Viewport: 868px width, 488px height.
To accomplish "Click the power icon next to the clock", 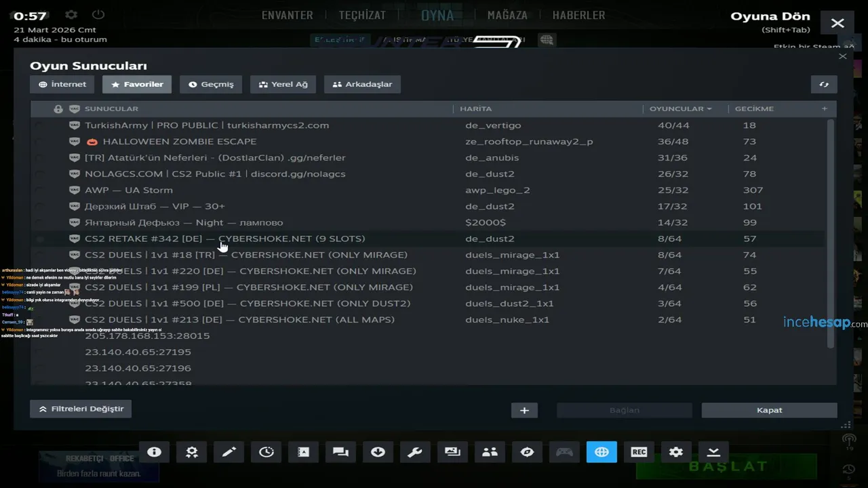I will pos(98,15).
